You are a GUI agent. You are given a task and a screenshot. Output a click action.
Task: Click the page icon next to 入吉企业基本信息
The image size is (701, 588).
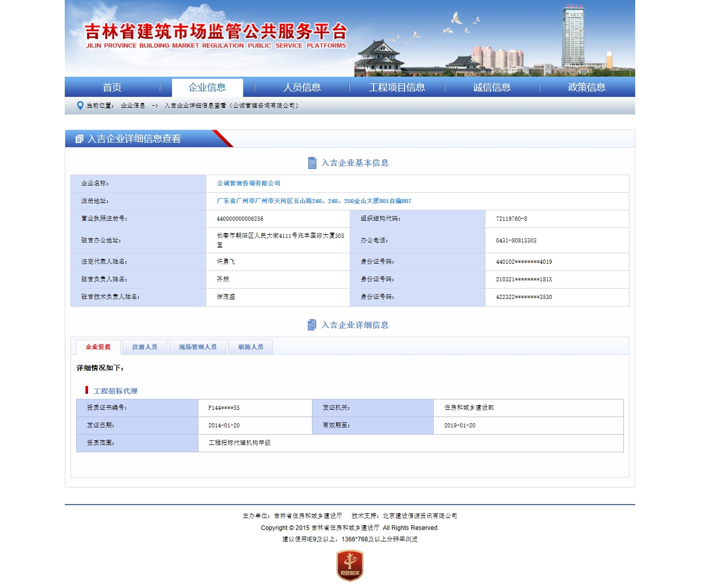coord(312,163)
